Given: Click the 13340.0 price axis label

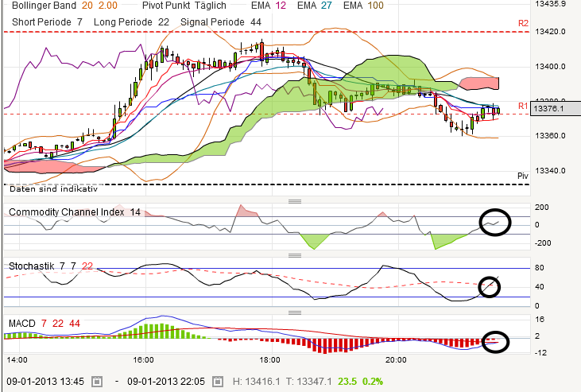Looking at the screenshot, I should (x=550, y=171).
